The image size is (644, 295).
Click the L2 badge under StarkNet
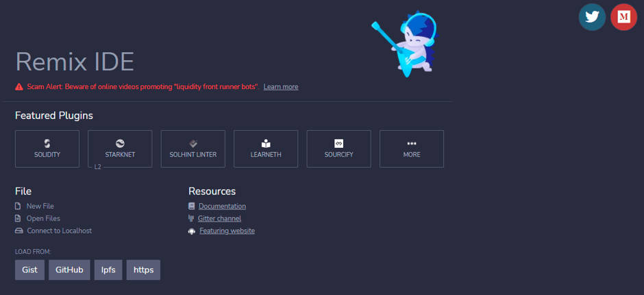98,167
